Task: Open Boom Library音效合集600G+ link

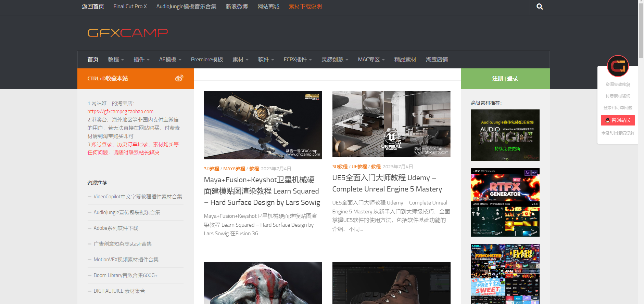Action: pyautogui.click(x=125, y=275)
